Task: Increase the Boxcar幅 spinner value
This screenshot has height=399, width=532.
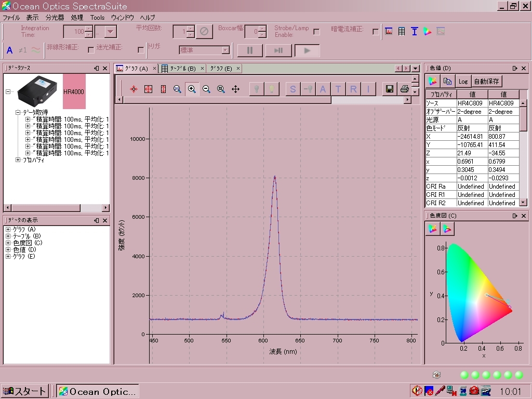Action: pyautogui.click(x=262, y=29)
